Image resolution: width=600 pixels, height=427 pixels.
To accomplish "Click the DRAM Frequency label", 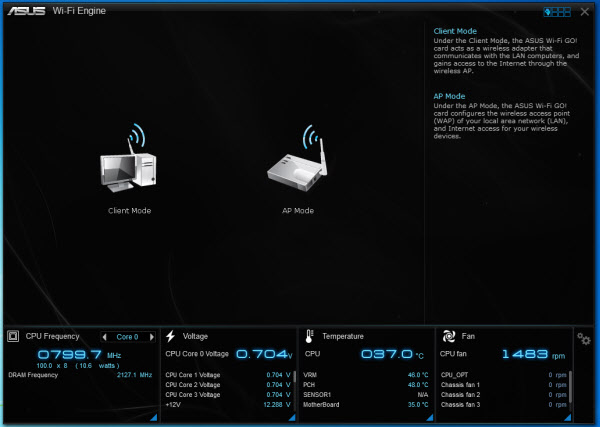I will [33, 375].
